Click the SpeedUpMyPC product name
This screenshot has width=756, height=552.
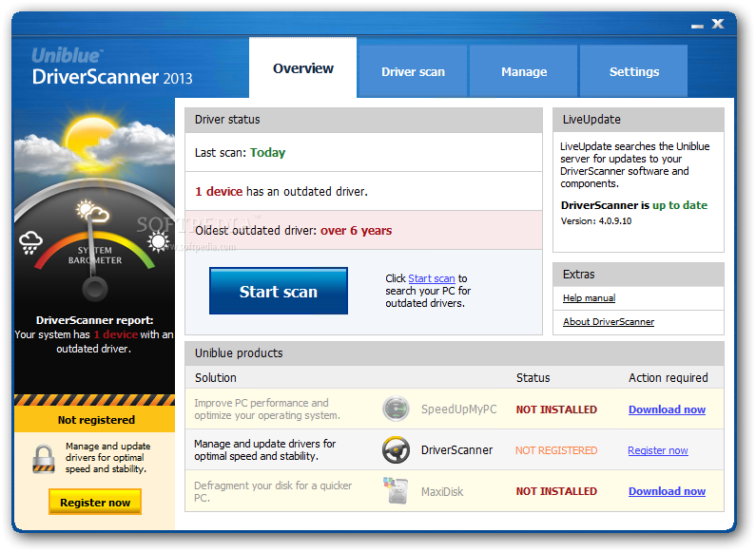pyautogui.click(x=458, y=409)
